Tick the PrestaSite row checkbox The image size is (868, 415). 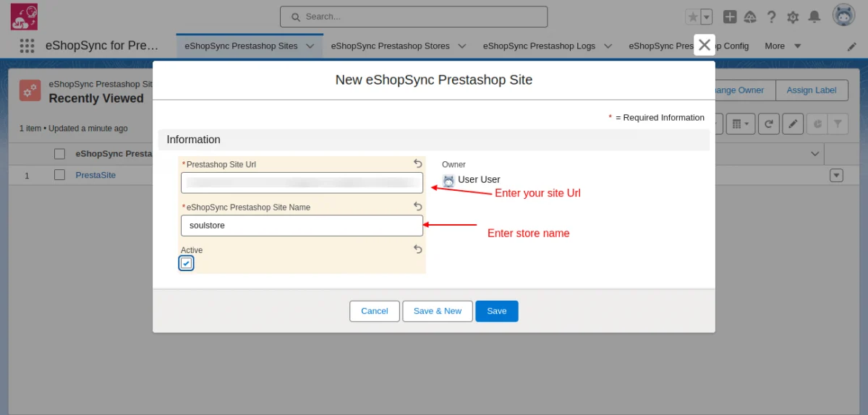click(60, 175)
